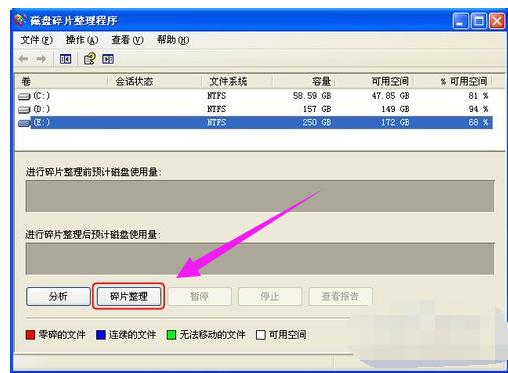508x373 pixels.
Task: Sort by the 卷 column header
Action: click(x=61, y=81)
